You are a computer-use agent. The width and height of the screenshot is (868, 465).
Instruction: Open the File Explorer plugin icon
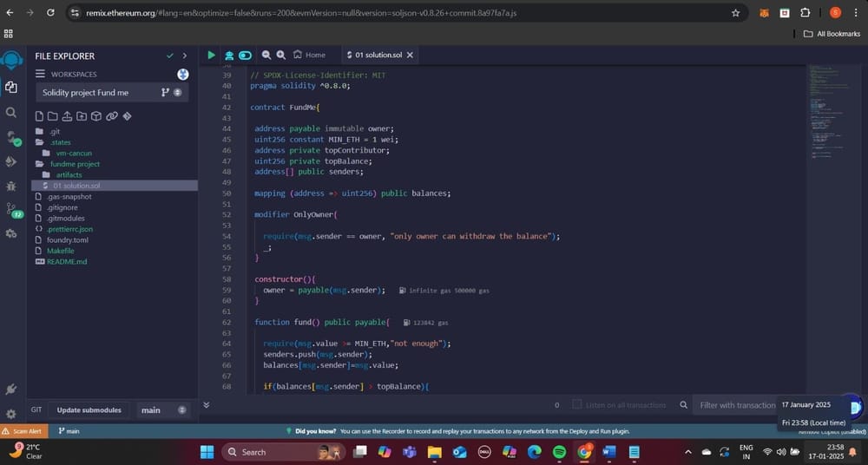click(11, 88)
